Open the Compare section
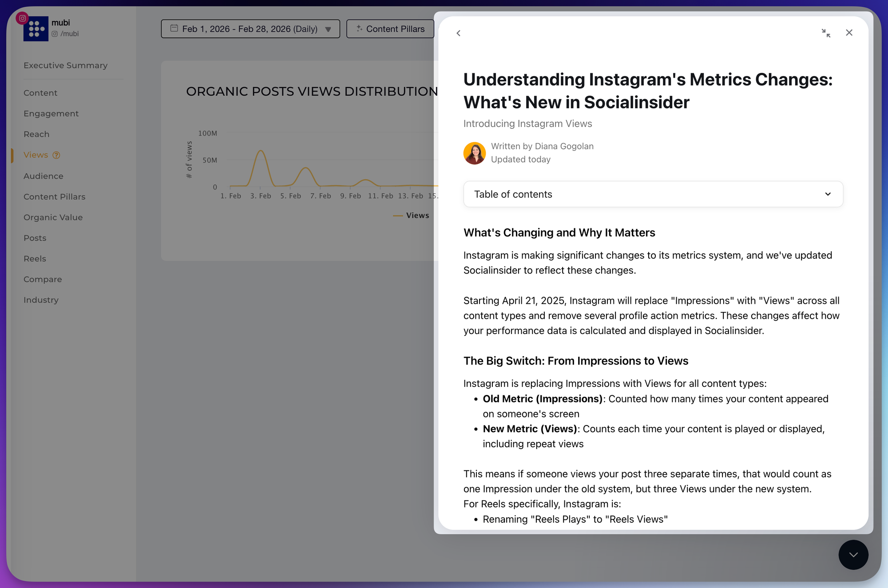 coord(43,279)
